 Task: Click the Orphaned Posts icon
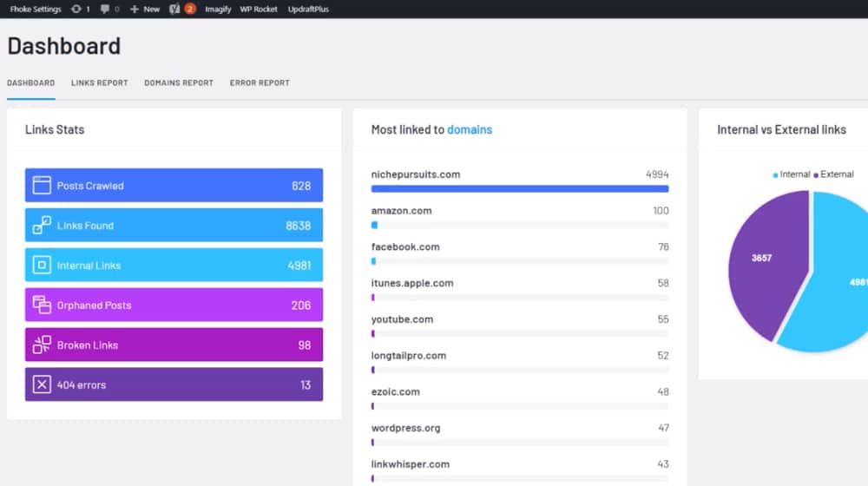42,305
